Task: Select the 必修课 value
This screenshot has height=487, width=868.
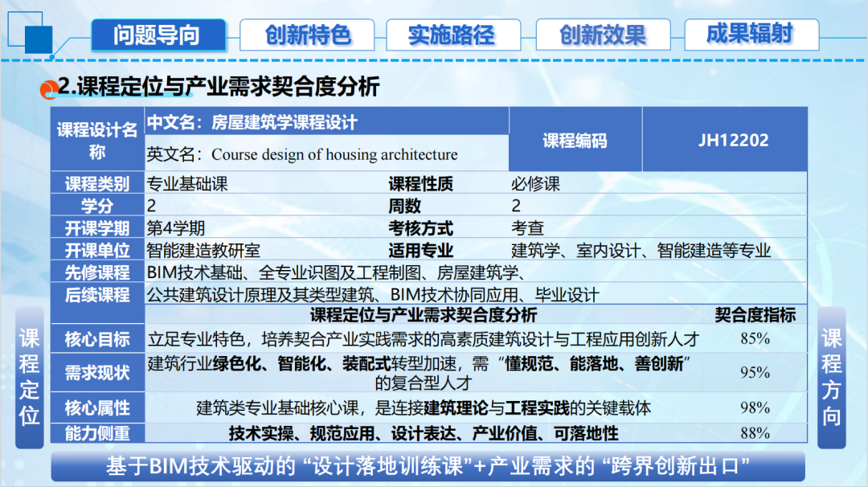Action: click(535, 184)
